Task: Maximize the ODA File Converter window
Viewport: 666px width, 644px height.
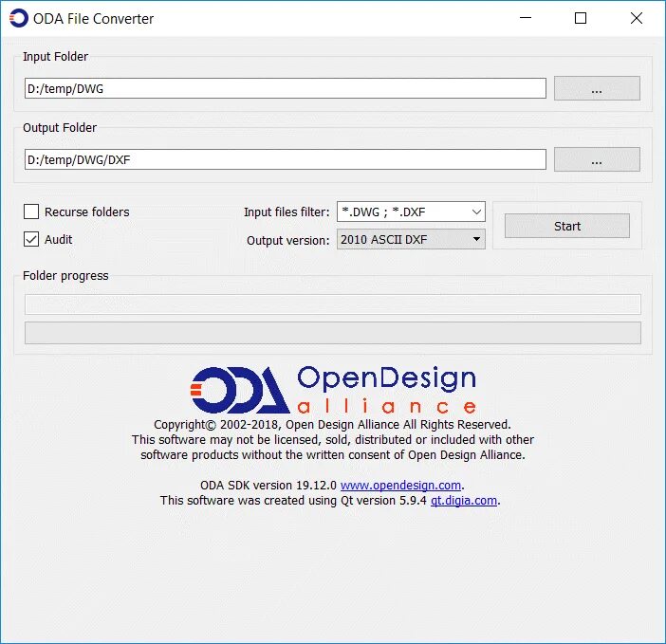Action: [x=581, y=18]
